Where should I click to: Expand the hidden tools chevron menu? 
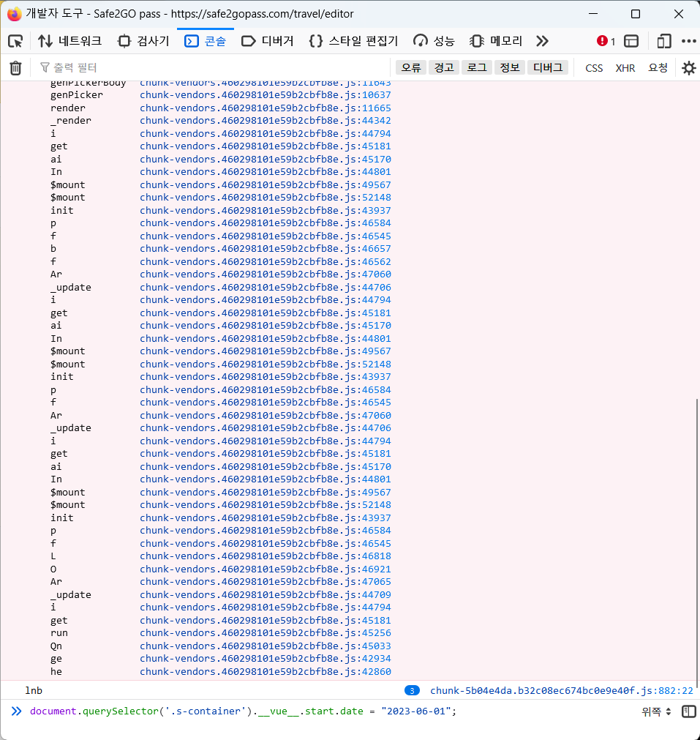pyautogui.click(x=542, y=41)
